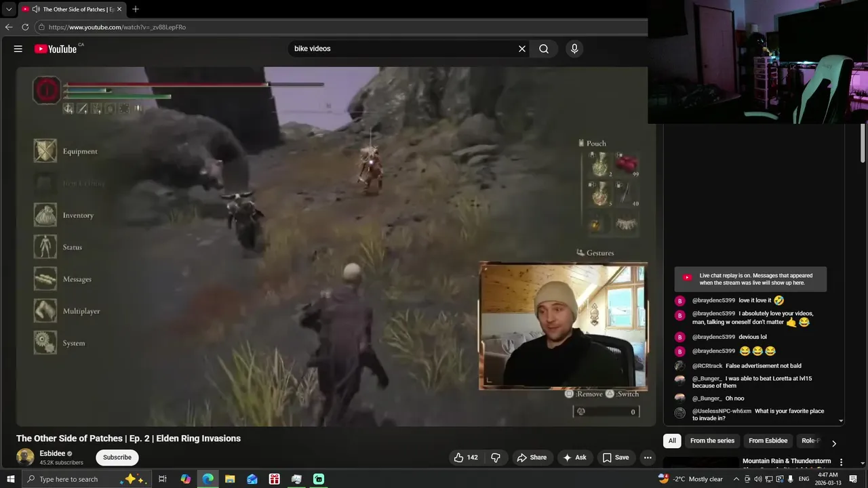
Task: Switch the ENG input language indicator
Action: coord(804,479)
